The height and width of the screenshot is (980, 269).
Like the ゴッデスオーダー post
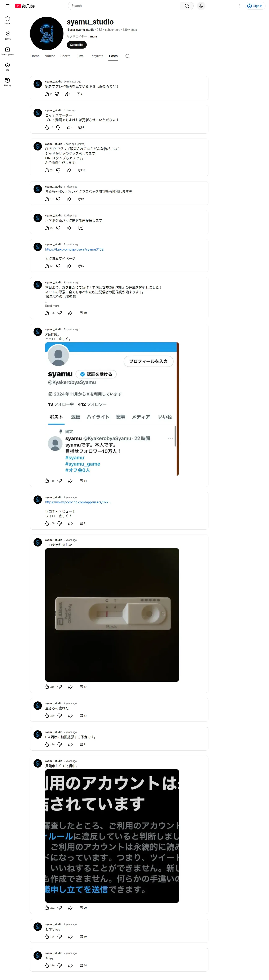[x=47, y=127]
